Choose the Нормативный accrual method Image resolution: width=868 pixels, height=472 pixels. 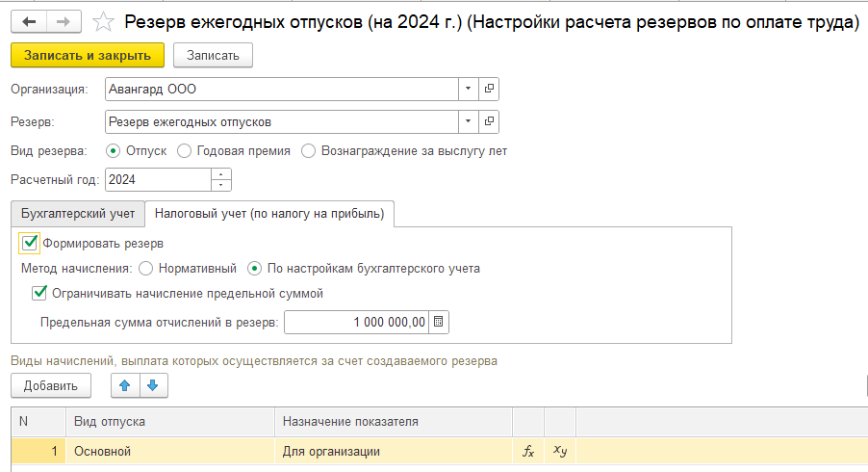tap(146, 269)
